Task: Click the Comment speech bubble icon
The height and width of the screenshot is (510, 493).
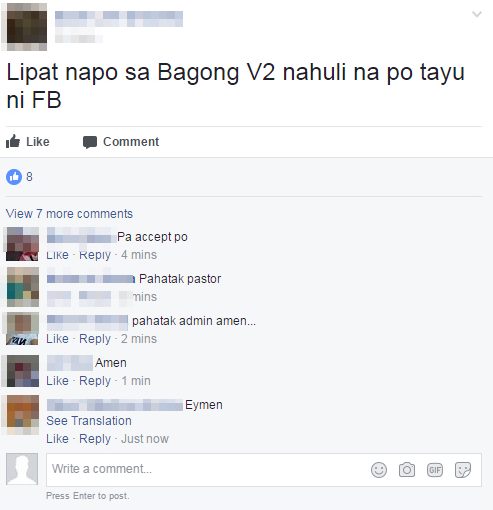Action: (90, 142)
